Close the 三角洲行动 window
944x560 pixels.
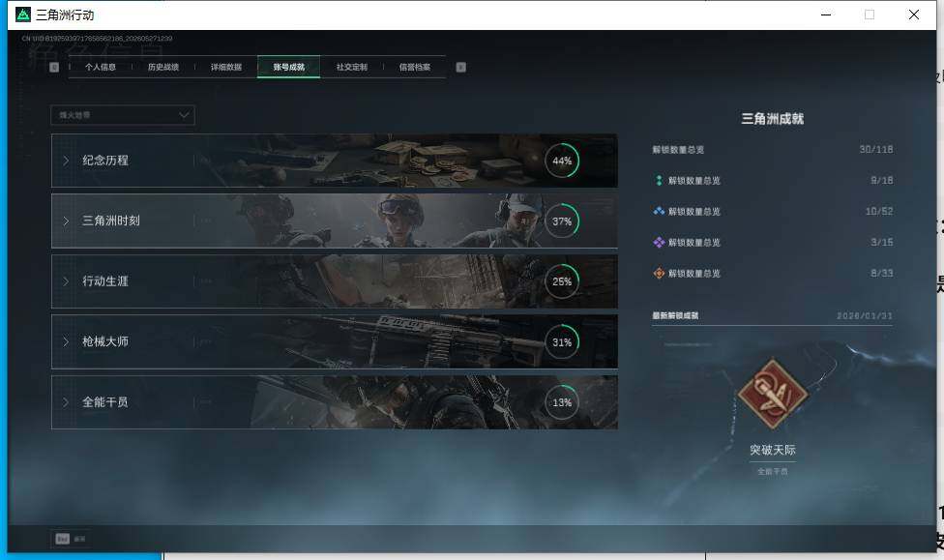tap(913, 15)
